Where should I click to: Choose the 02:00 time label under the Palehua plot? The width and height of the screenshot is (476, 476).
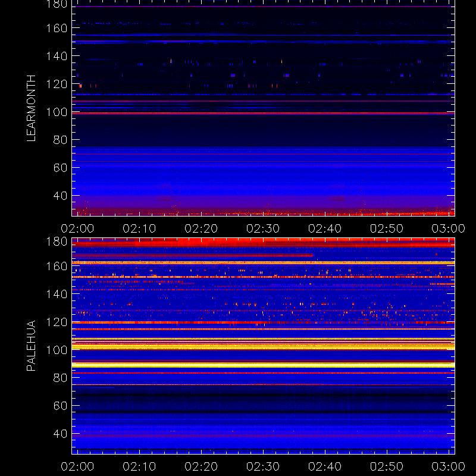coord(77,466)
